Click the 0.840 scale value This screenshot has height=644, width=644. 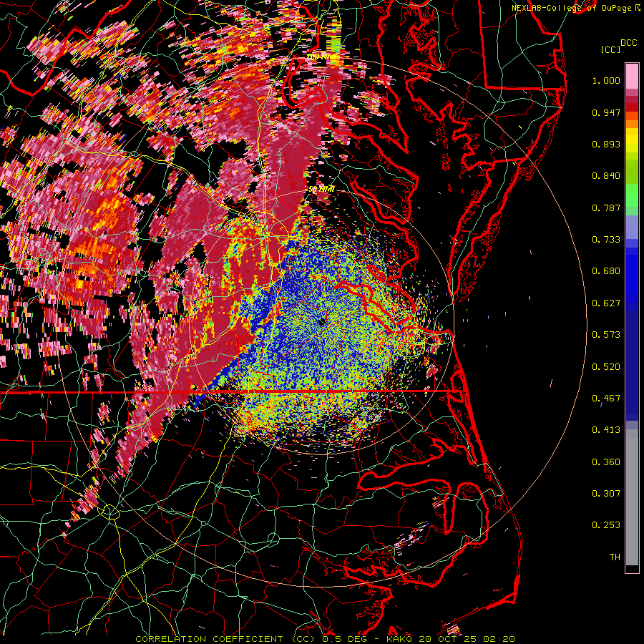606,176
